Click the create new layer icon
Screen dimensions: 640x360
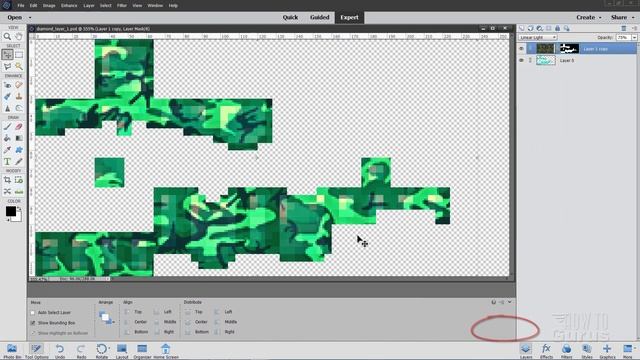522,28
